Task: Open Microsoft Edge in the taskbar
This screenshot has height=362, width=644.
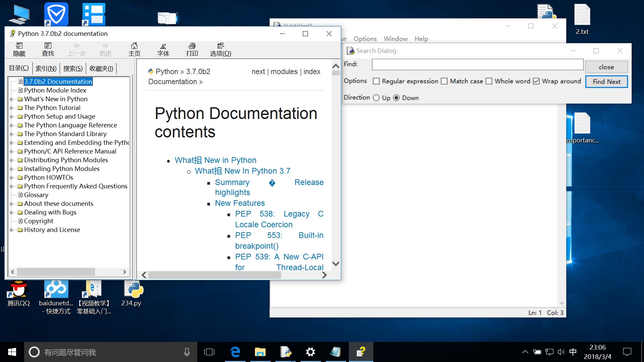Action: (x=235, y=352)
